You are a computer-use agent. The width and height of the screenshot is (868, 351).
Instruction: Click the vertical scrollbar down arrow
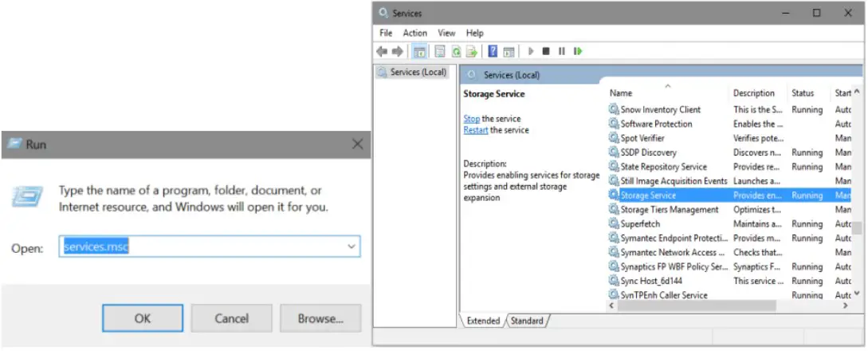(x=857, y=293)
